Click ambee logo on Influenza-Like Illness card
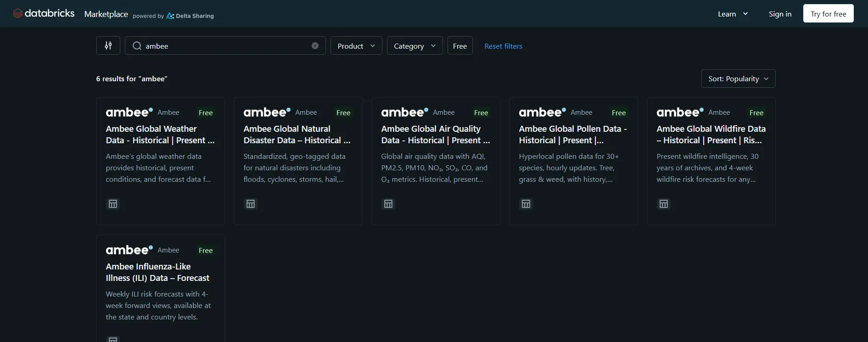 [129, 250]
